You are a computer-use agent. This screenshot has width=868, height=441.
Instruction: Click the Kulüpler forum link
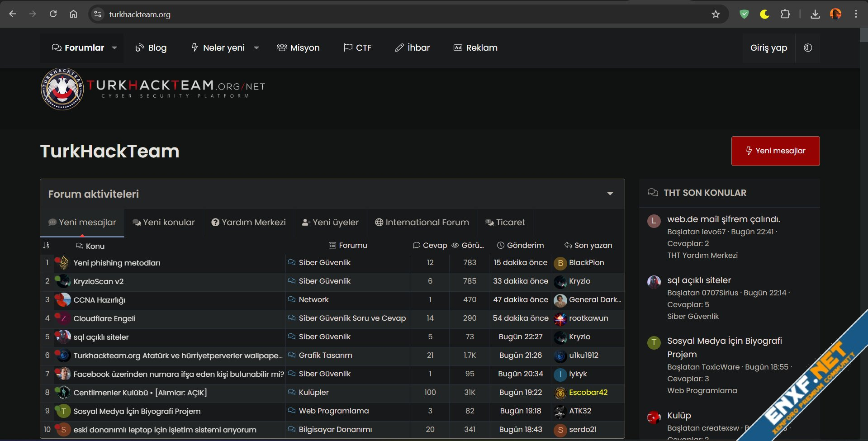(x=313, y=392)
